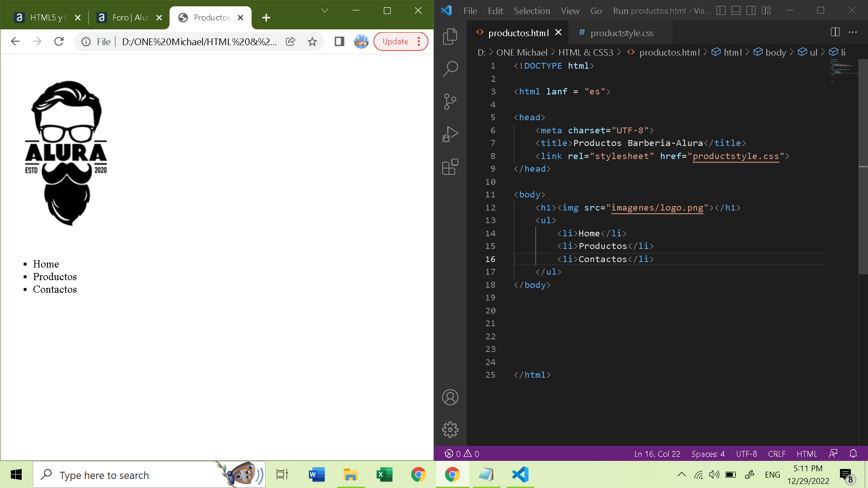This screenshot has height=488, width=868.
Task: Change the HTML language mode
Action: point(807,454)
